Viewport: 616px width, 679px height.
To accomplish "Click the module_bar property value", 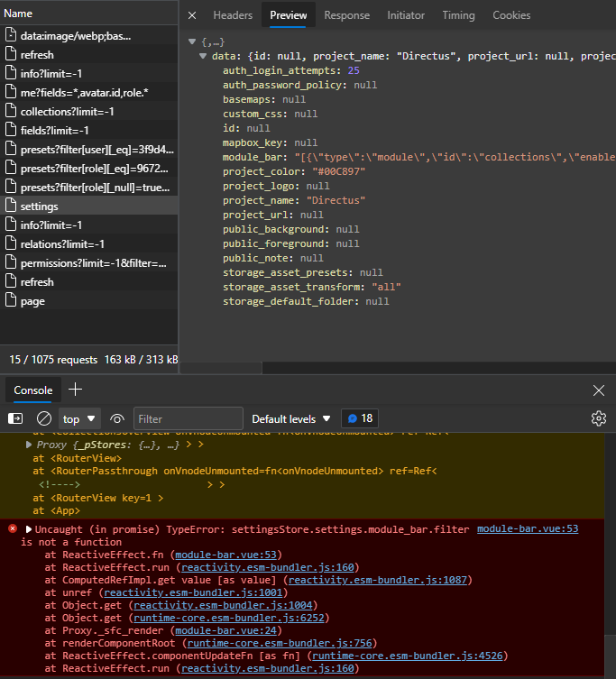I will coord(455,157).
